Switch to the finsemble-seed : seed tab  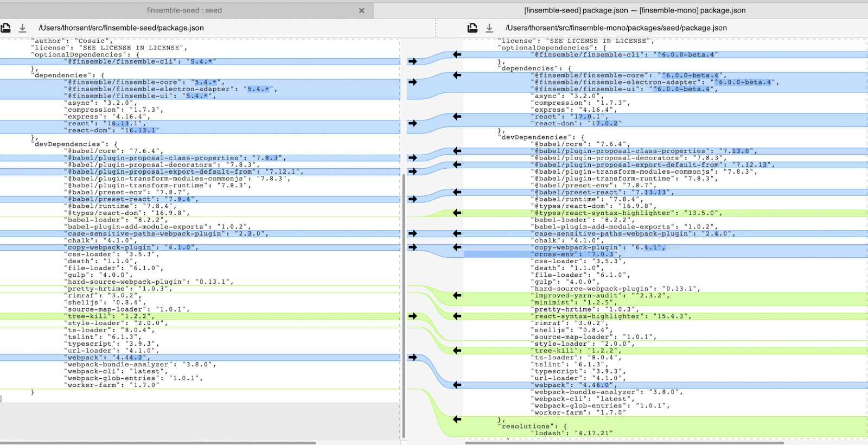pyautogui.click(x=184, y=10)
